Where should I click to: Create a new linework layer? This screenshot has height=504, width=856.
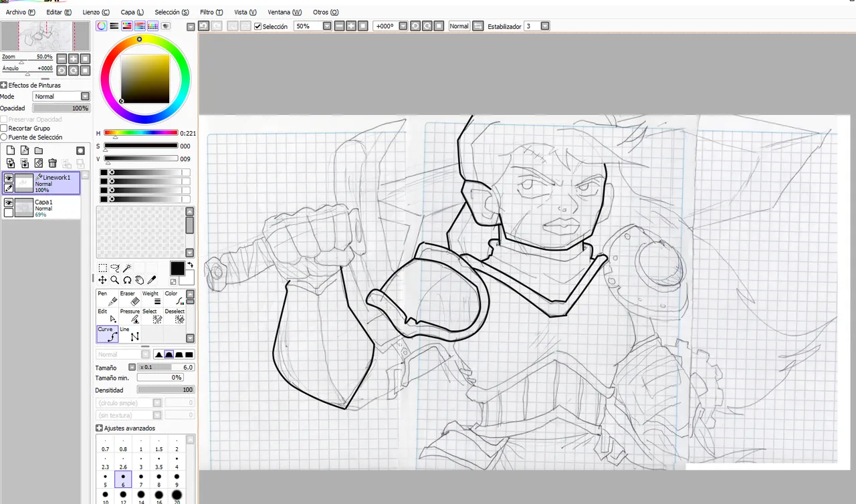(24, 150)
